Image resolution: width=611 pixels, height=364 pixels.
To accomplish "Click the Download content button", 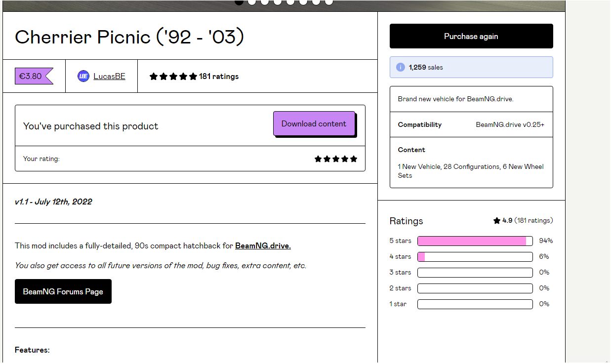I will 314,123.
